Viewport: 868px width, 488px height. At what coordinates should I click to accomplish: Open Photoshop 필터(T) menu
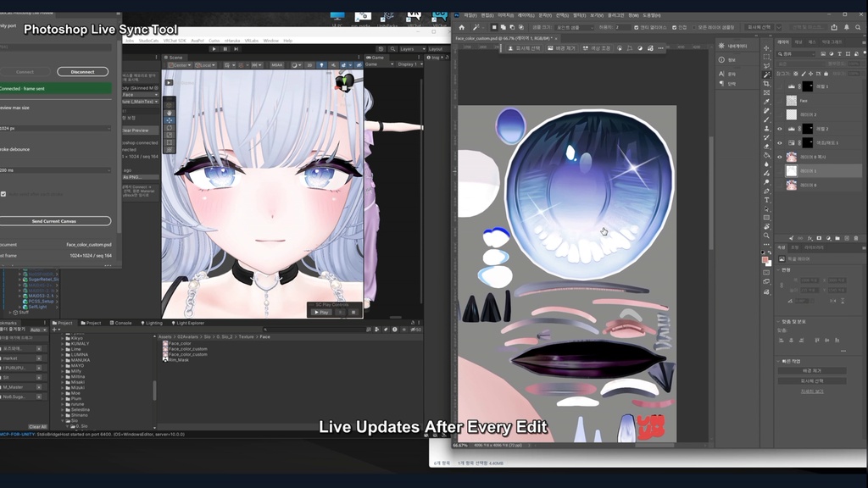[x=579, y=15]
